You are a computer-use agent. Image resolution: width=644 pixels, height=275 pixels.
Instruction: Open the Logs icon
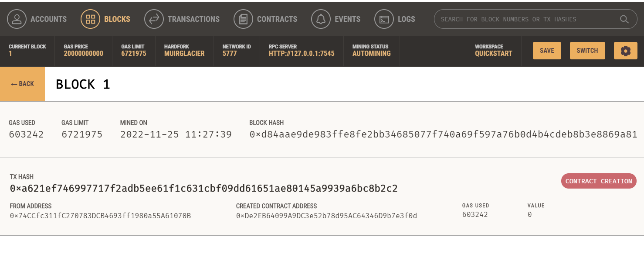click(x=384, y=19)
